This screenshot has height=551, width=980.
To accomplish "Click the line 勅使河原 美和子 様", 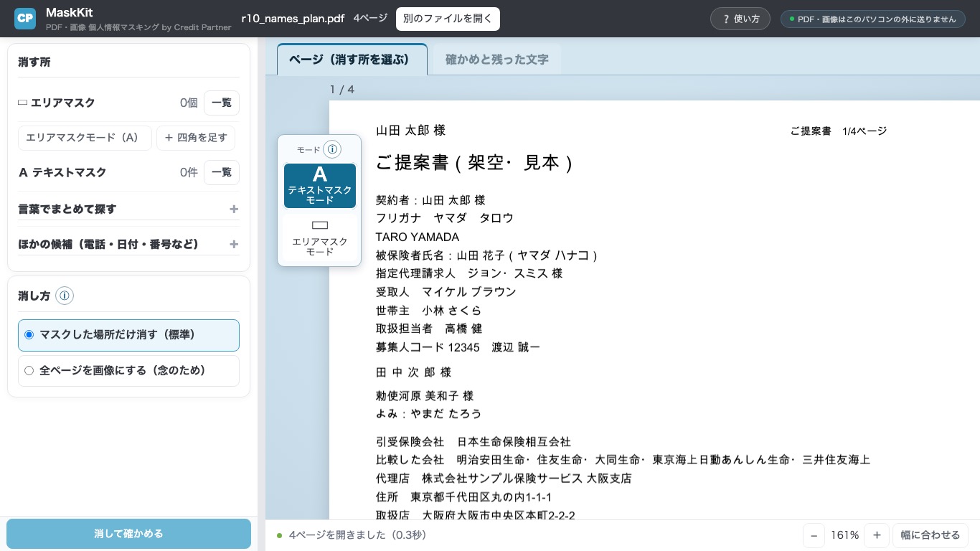I will pos(425,396).
